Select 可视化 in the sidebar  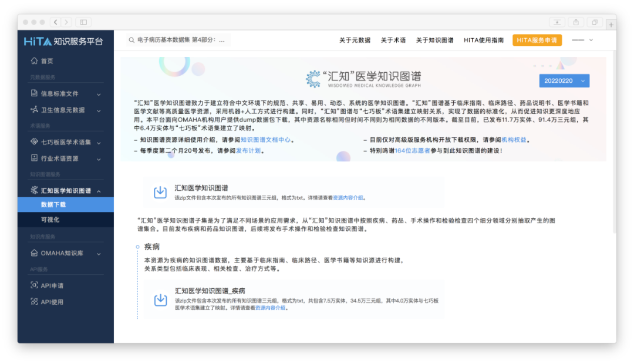(66, 220)
